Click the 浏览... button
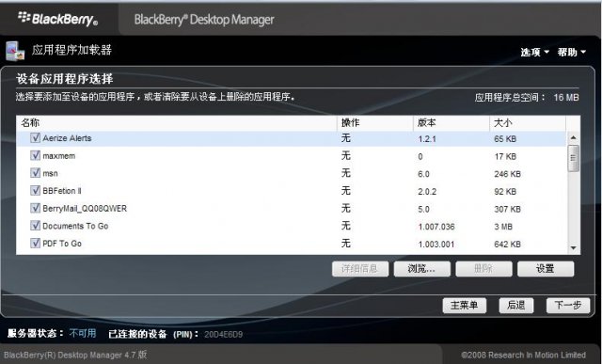Viewport: 602px width, 364px height. tap(422, 269)
